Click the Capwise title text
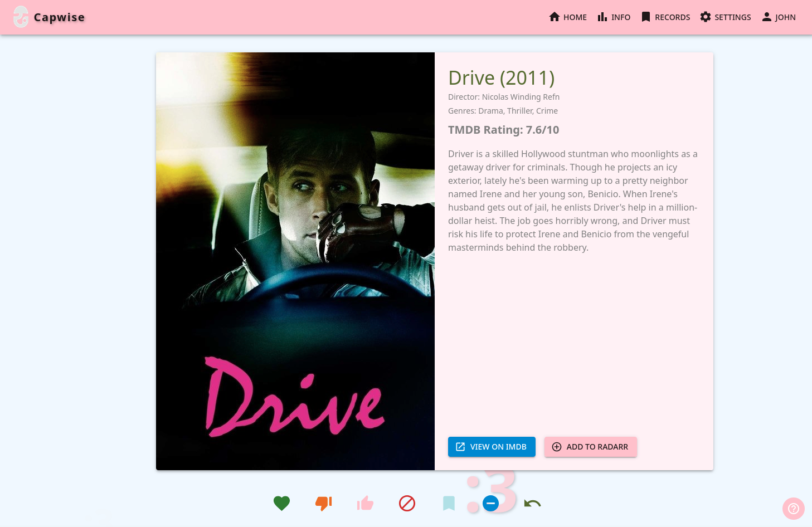Screen dimensions: 812x527 59,17
